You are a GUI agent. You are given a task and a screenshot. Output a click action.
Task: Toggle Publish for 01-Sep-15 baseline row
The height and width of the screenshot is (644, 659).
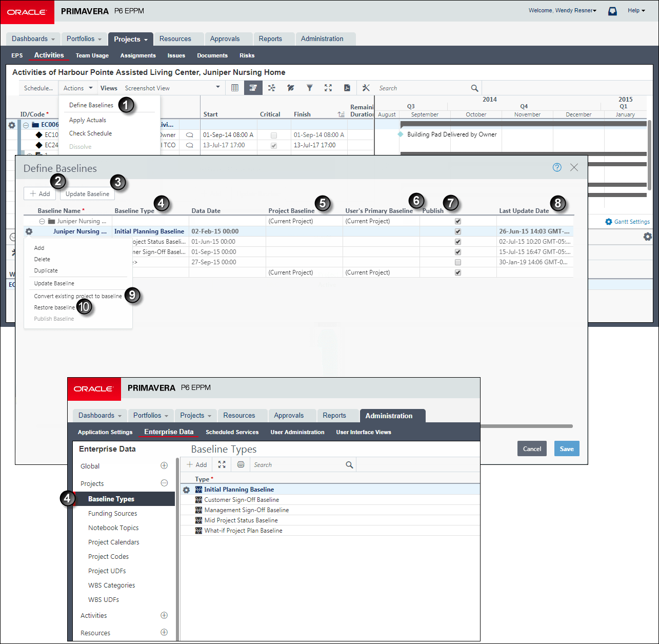tap(458, 252)
